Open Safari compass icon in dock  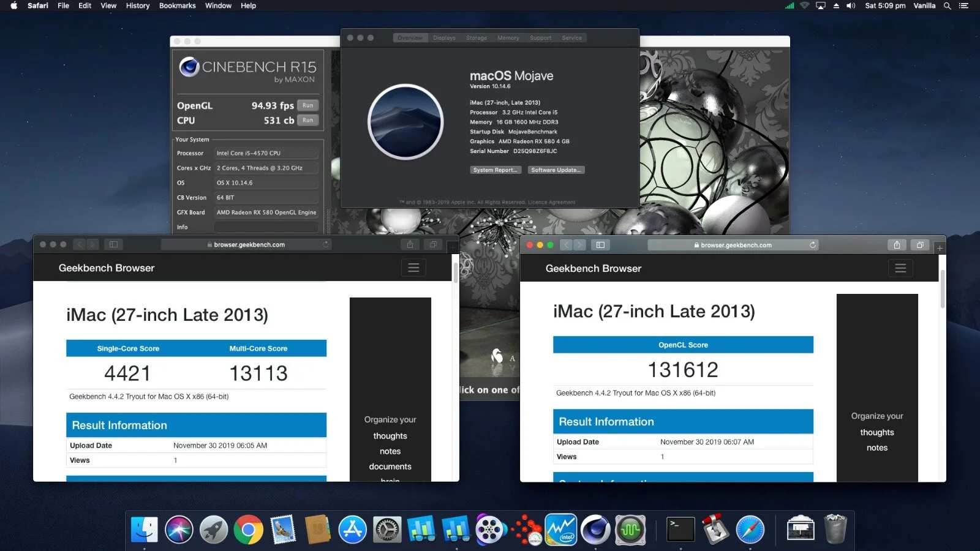[x=750, y=530]
